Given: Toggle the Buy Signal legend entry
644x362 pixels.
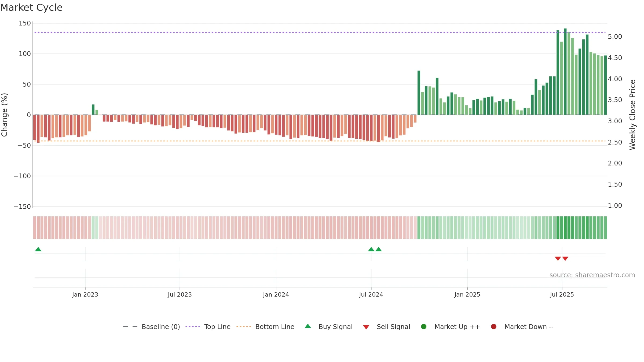Looking at the screenshot, I should point(329,327).
